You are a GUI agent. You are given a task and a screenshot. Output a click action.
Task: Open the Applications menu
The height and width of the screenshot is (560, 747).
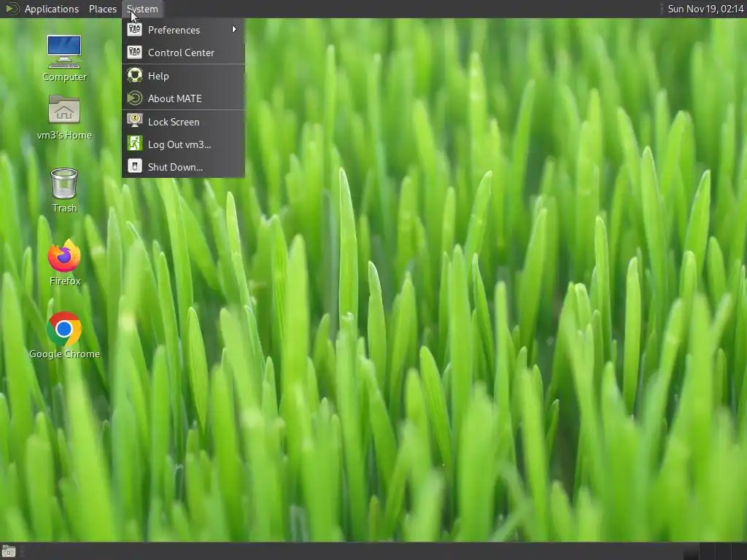[x=52, y=9]
